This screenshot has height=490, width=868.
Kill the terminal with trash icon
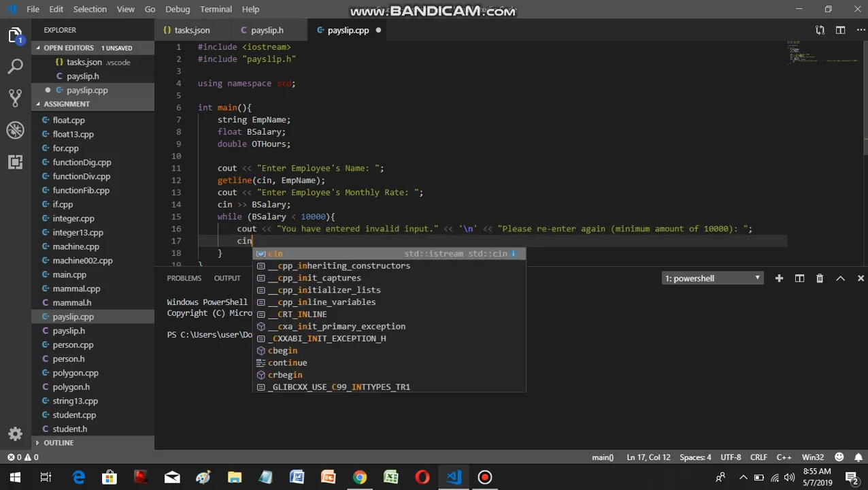tap(820, 278)
